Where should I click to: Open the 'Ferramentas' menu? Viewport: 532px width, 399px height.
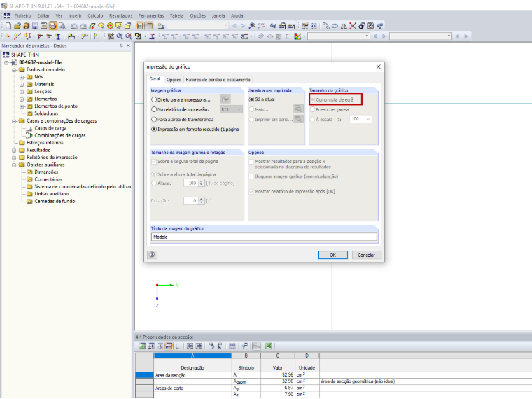click(x=151, y=15)
